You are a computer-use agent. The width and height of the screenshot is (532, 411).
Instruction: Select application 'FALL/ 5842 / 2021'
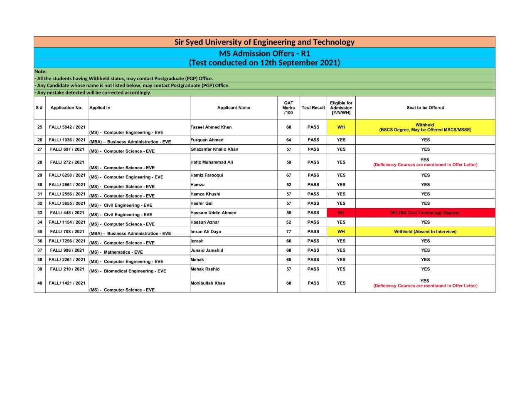point(67,127)
